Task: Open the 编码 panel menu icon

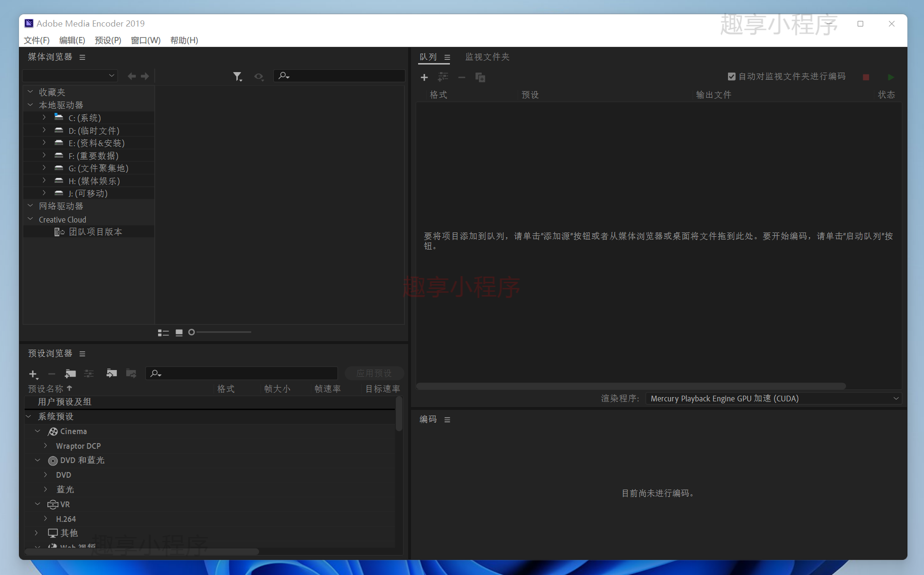Action: [x=447, y=420]
